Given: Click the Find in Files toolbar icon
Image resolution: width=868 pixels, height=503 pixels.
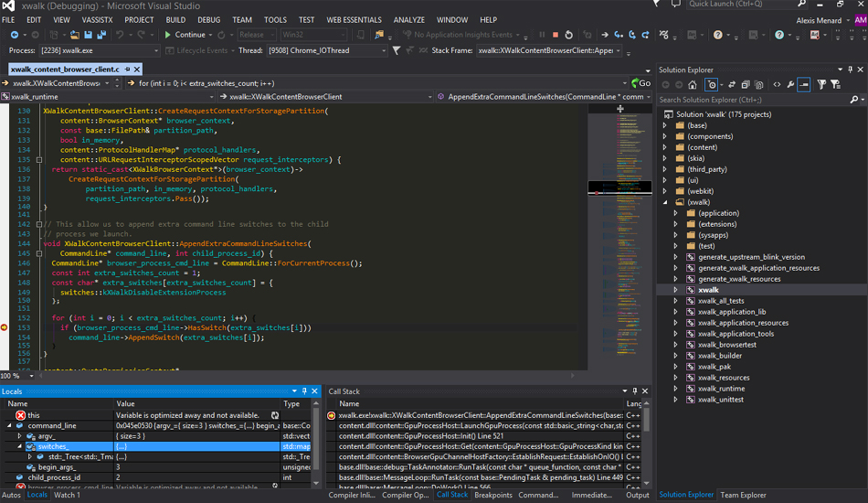Looking at the screenshot, I should tap(379, 35).
